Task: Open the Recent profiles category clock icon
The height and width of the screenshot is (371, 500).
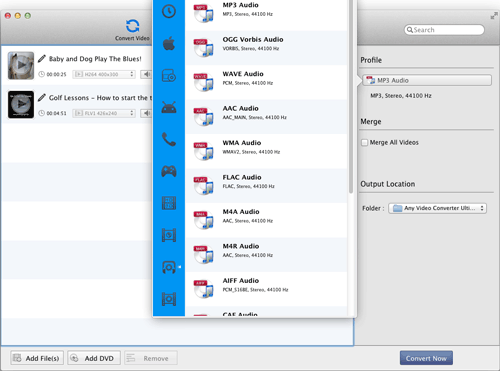Action: point(169,11)
